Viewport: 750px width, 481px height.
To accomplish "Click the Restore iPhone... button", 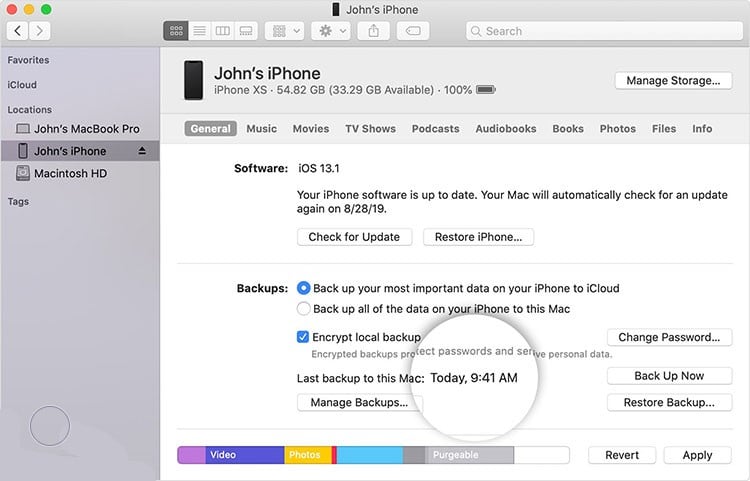I will (x=478, y=237).
